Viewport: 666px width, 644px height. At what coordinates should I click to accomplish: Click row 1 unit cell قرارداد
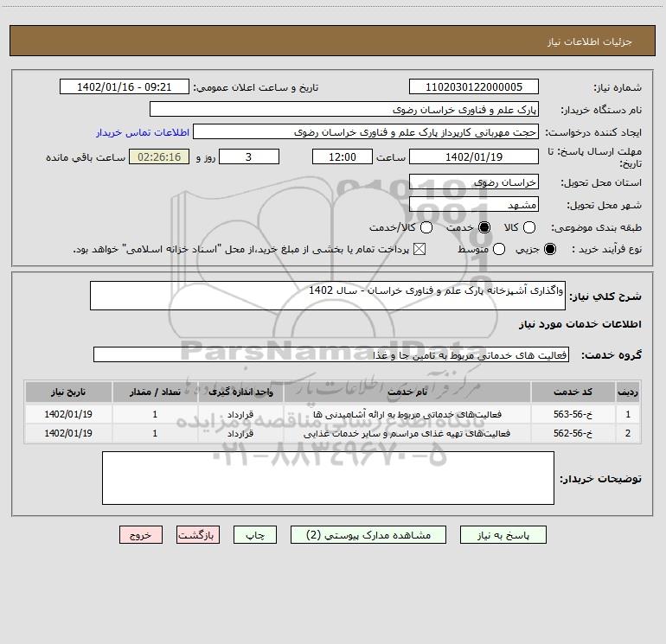[240, 414]
